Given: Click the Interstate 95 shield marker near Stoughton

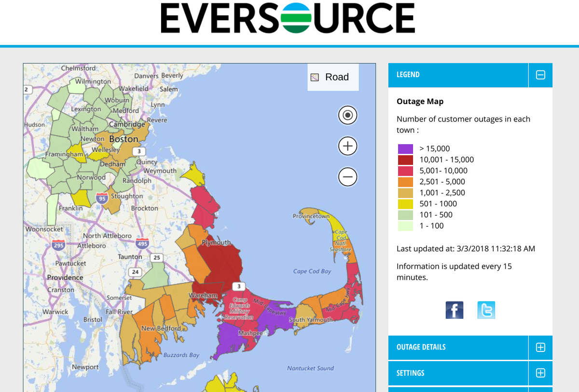Looking at the screenshot, I should (x=101, y=197).
